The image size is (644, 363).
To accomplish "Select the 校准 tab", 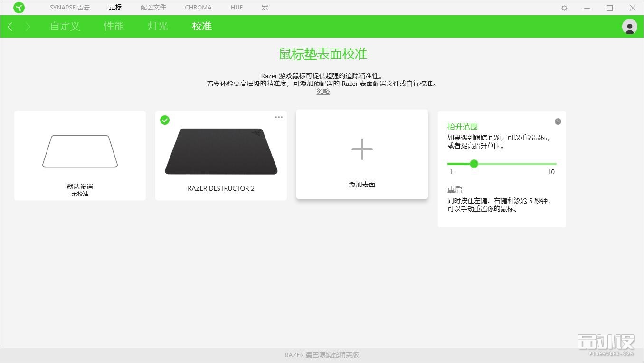I will click(201, 27).
